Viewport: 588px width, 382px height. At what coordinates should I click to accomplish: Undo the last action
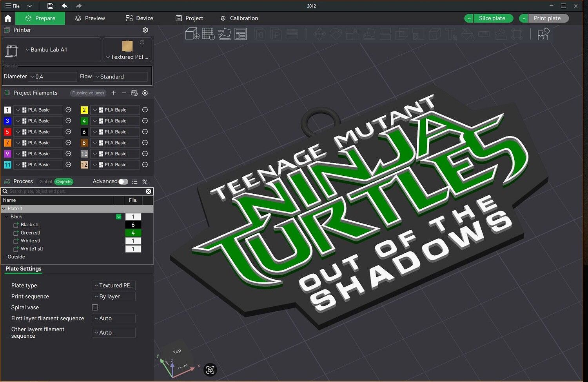pos(65,6)
